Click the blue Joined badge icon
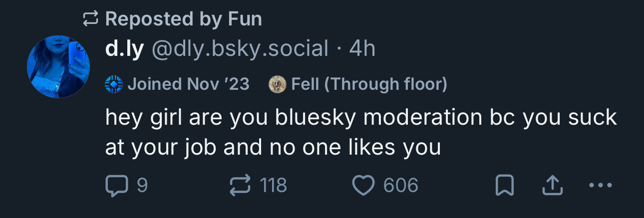The width and height of the screenshot is (644, 218). [114, 84]
